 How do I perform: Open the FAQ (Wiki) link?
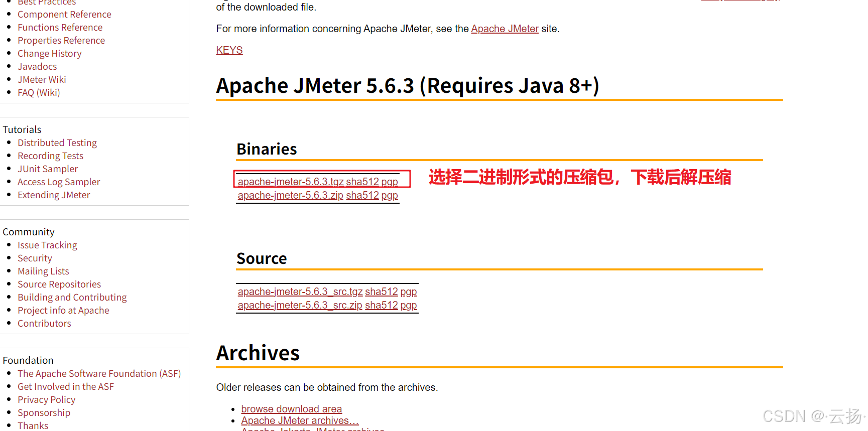pos(39,93)
